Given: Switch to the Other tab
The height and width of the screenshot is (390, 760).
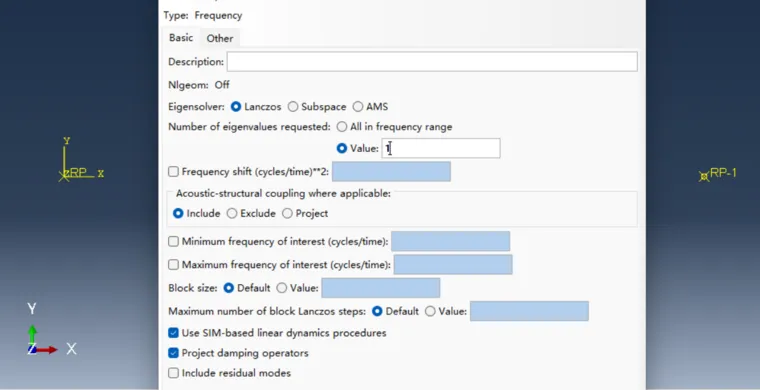Looking at the screenshot, I should (x=220, y=38).
